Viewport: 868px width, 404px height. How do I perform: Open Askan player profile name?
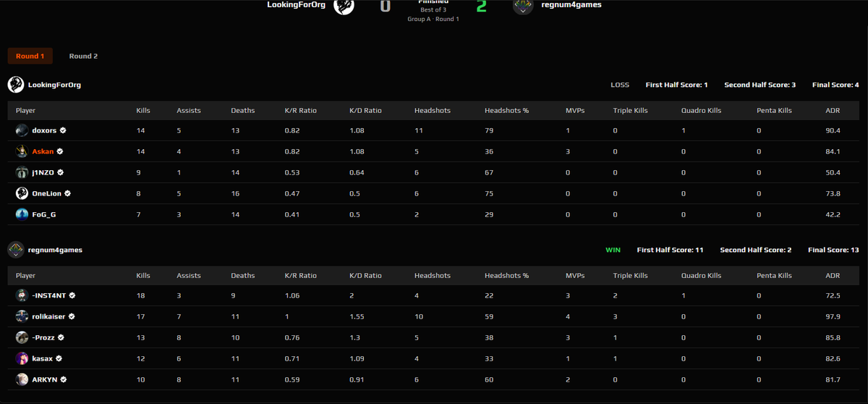tap(43, 151)
